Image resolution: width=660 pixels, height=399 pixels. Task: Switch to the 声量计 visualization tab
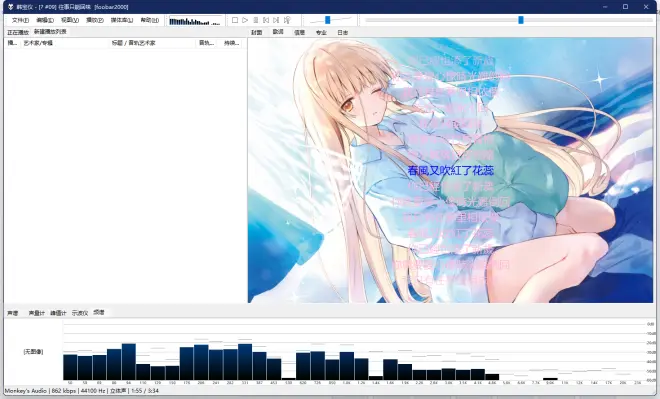[x=37, y=313]
